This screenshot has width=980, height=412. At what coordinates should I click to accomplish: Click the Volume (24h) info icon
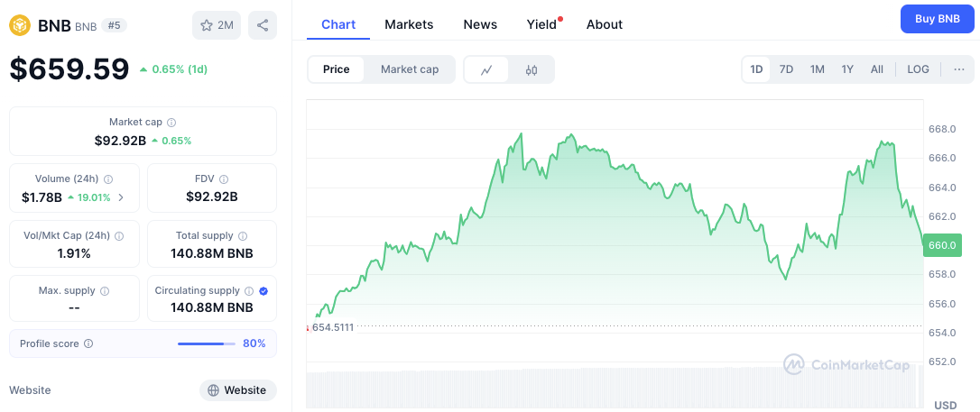(x=108, y=179)
